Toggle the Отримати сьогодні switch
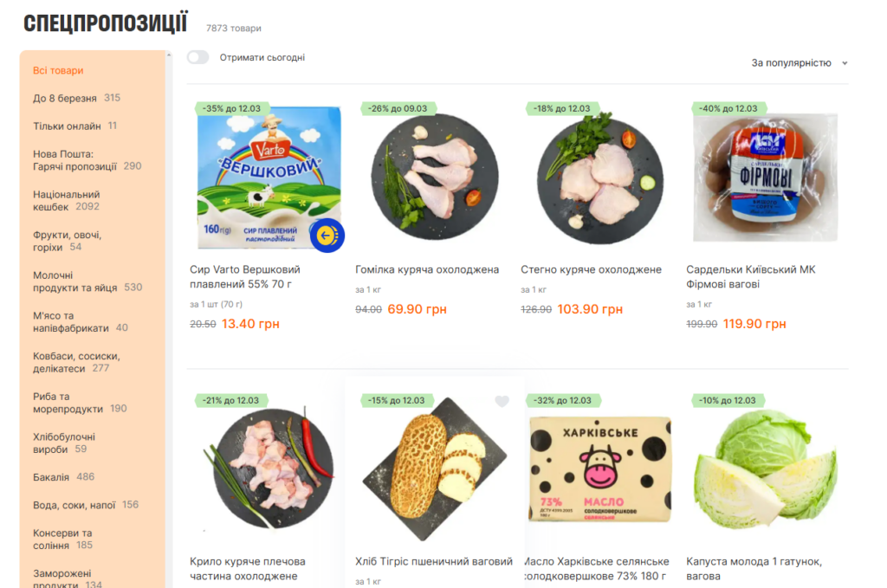 (198, 57)
